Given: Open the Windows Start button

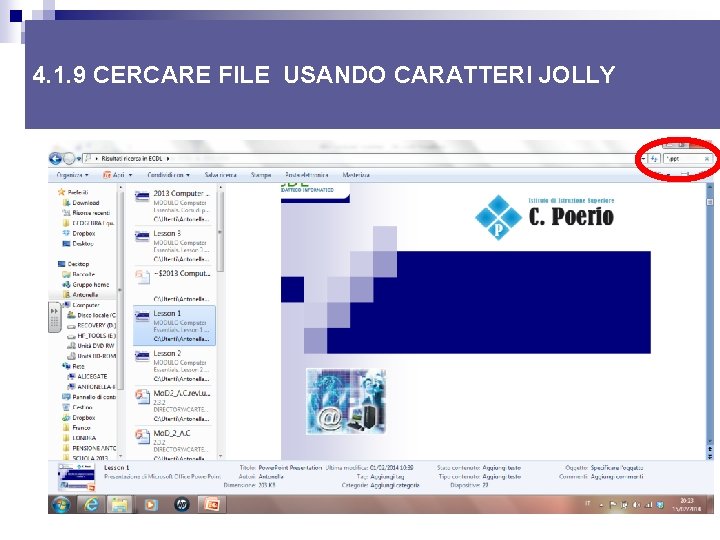Looking at the screenshot, I should pos(61,505).
